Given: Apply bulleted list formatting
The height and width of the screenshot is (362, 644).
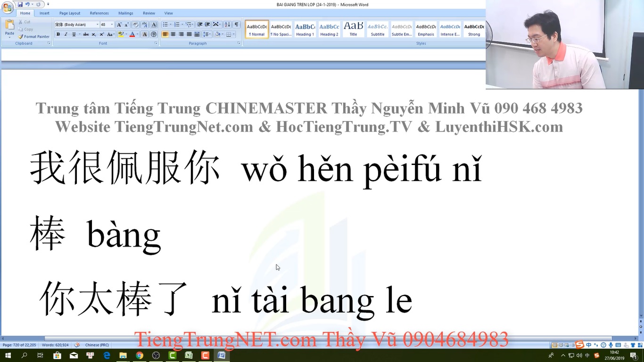Looking at the screenshot, I should point(165,25).
